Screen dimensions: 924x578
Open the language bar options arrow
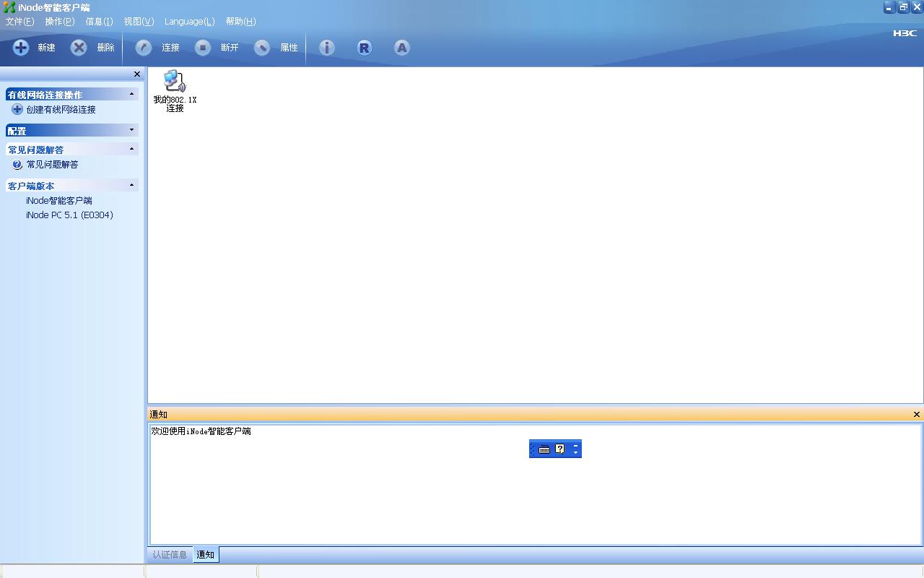[575, 453]
